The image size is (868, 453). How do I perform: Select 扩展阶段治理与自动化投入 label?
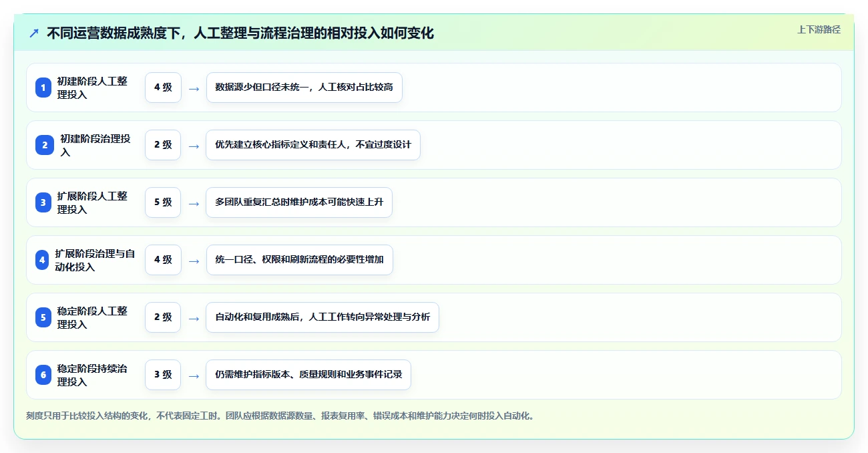coord(95,260)
